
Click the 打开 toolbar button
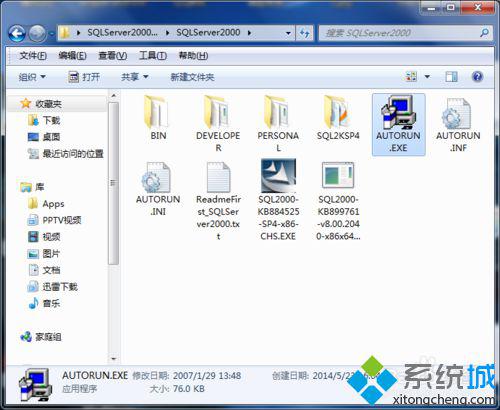point(84,77)
